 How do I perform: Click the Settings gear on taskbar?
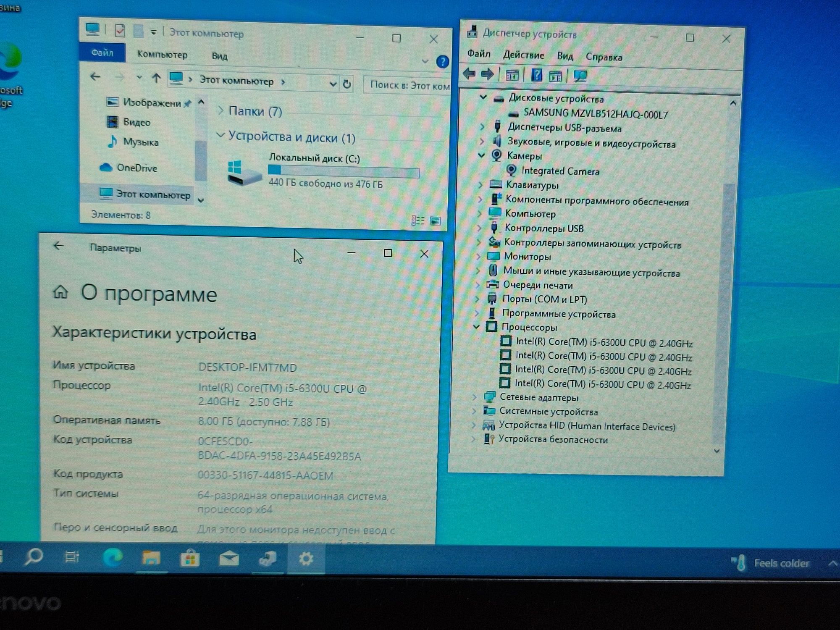coord(306,559)
